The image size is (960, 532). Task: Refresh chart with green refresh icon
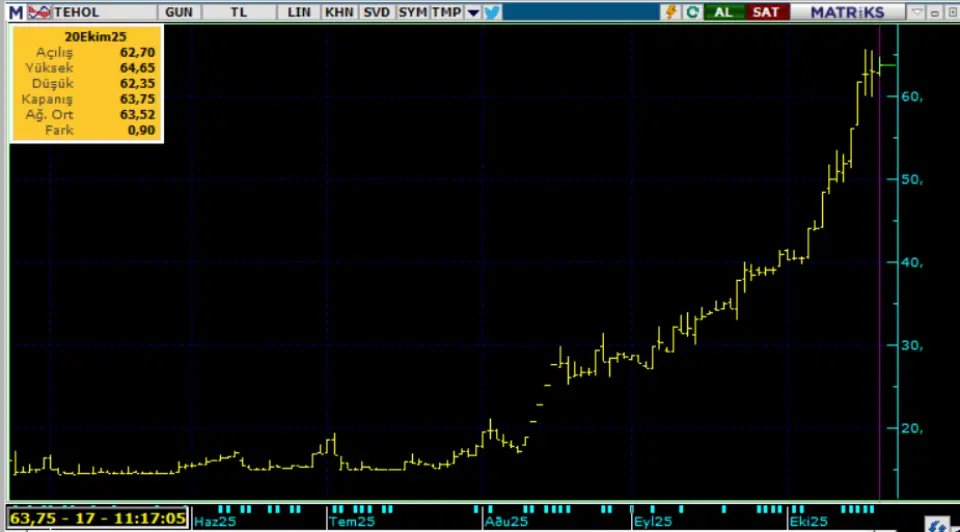(x=694, y=12)
